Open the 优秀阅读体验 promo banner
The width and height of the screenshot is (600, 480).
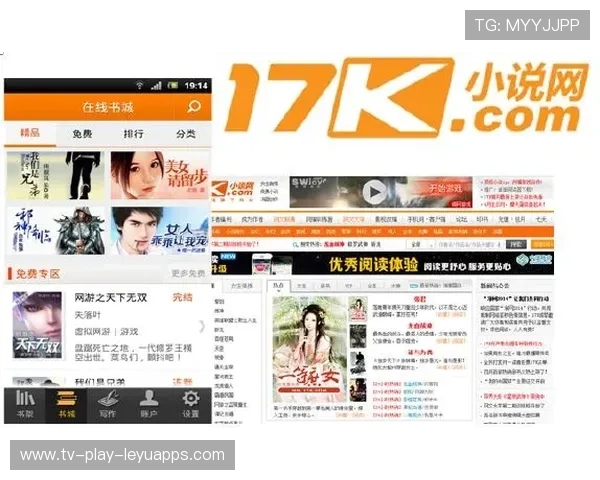coord(383,264)
